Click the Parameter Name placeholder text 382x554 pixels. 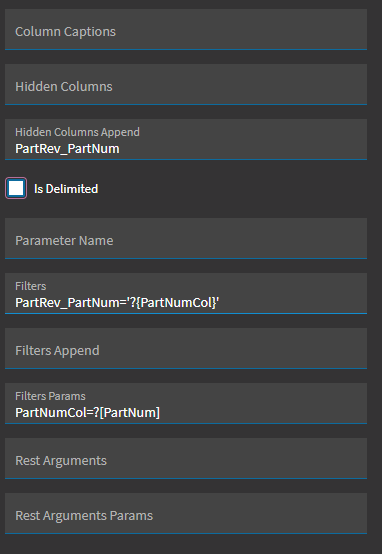coord(64,241)
